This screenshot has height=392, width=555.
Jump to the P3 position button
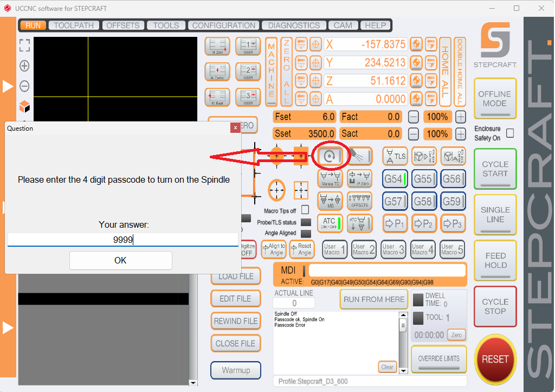[453, 223]
